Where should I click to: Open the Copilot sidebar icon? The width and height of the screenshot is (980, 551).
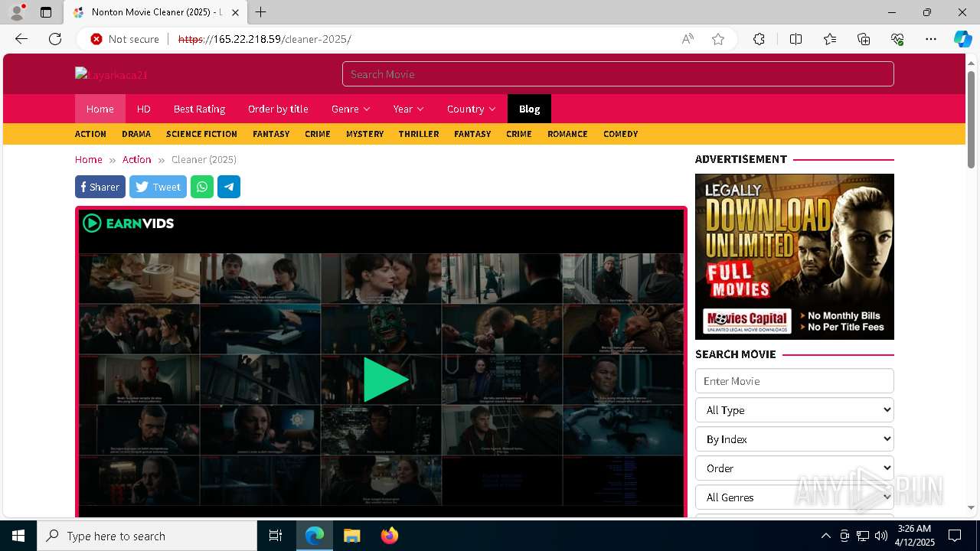pyautogui.click(x=963, y=39)
